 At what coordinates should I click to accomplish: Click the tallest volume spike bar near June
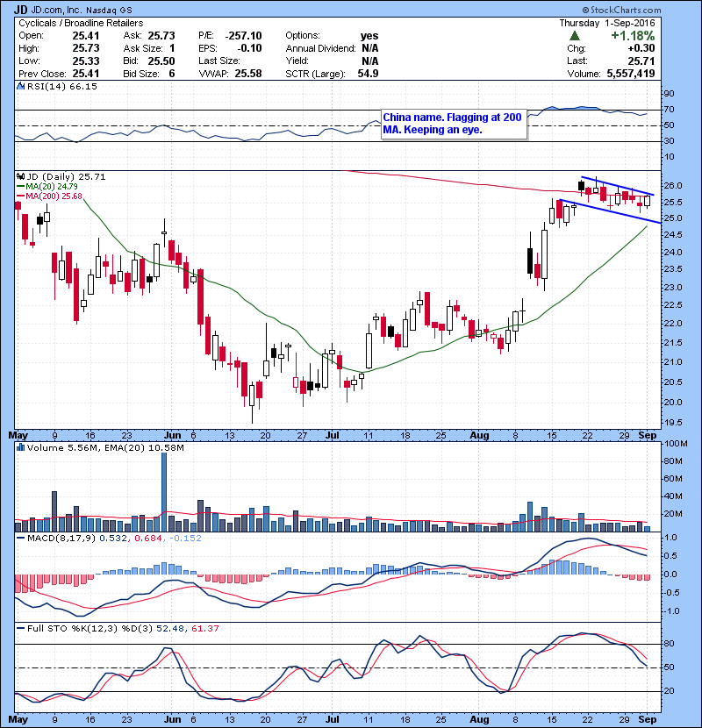(x=163, y=492)
